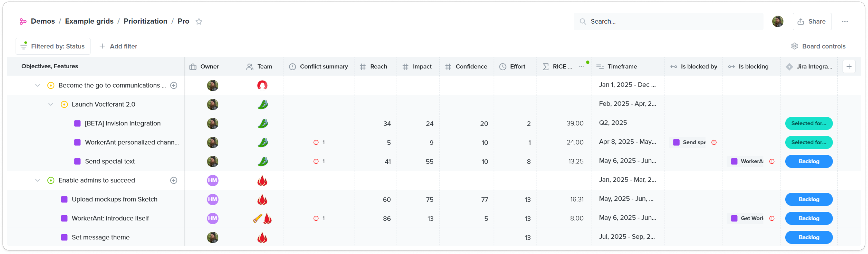
Task: Click the user profile avatar top right
Action: tap(777, 21)
